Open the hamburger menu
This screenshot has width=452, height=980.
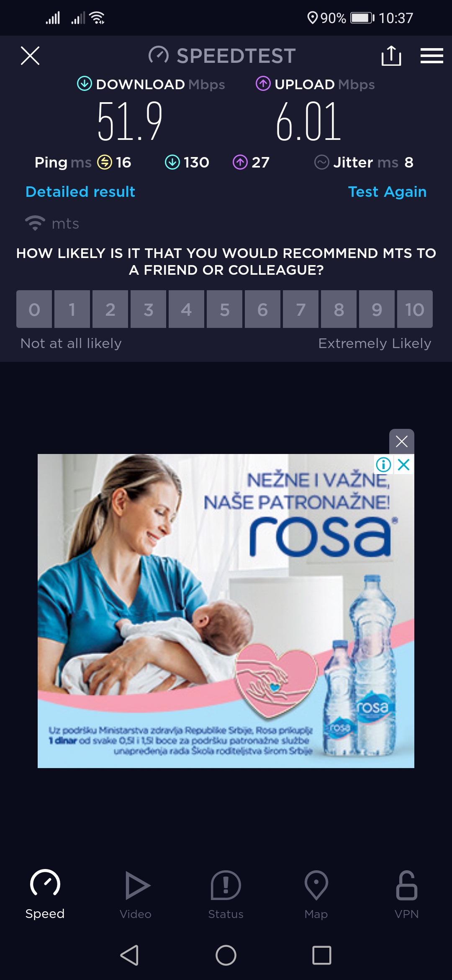[431, 56]
